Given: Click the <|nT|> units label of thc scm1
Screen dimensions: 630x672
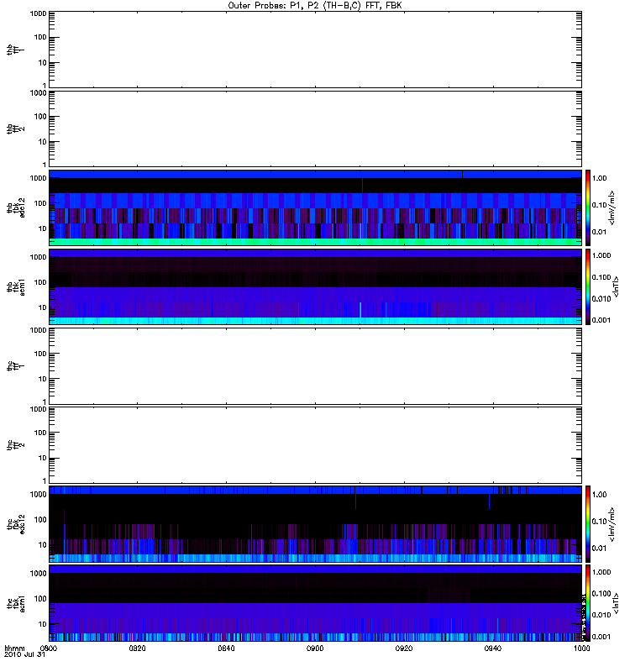Looking at the screenshot, I should 616,603.
